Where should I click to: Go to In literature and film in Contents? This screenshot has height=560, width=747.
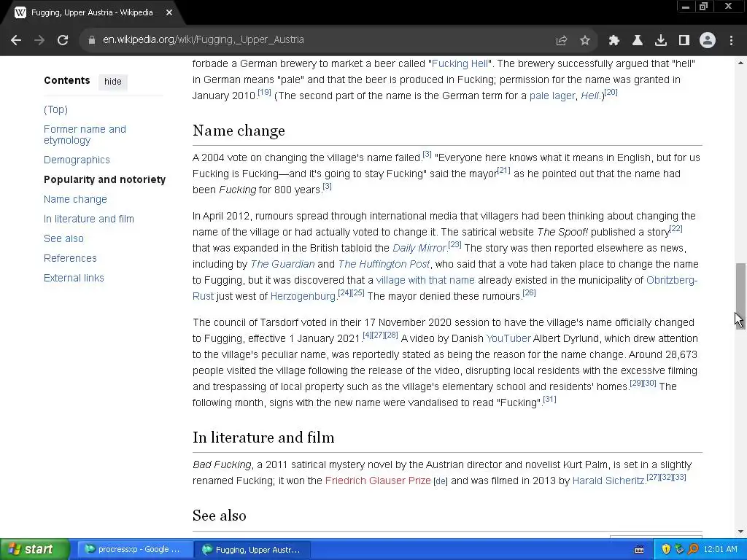click(89, 219)
